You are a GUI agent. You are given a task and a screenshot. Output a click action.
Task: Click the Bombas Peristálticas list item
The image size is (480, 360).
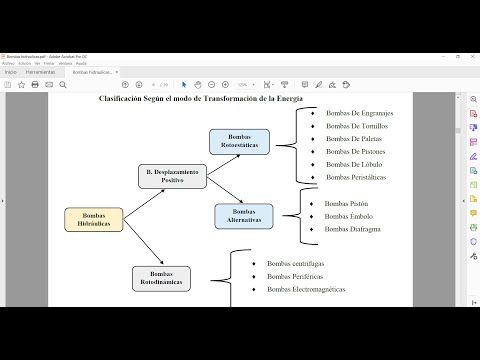tap(356, 177)
